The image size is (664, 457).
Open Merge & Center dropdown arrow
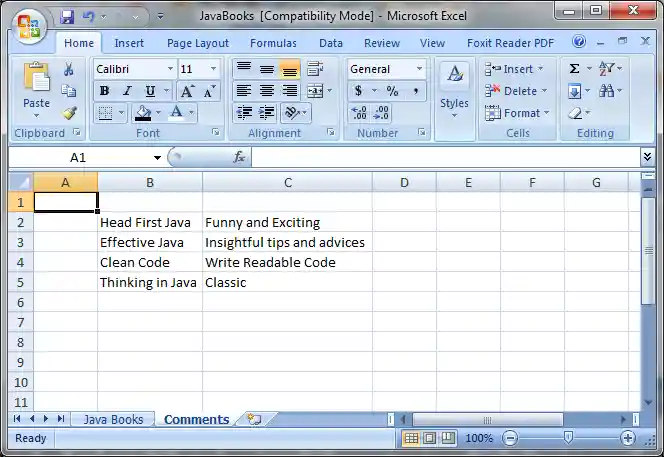pos(329,91)
